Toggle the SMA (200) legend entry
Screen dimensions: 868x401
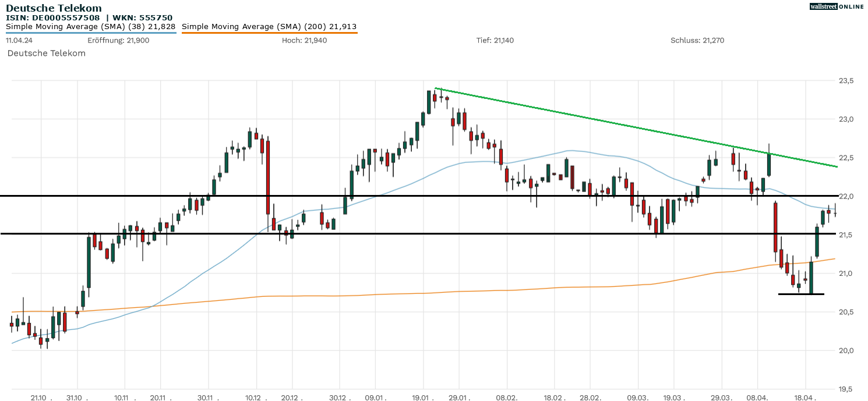(x=269, y=27)
